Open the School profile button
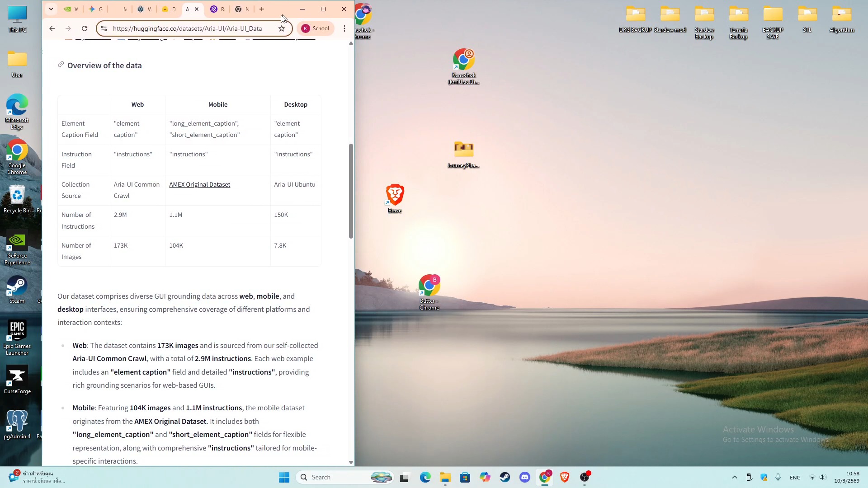The width and height of the screenshot is (868, 488). [316, 28]
